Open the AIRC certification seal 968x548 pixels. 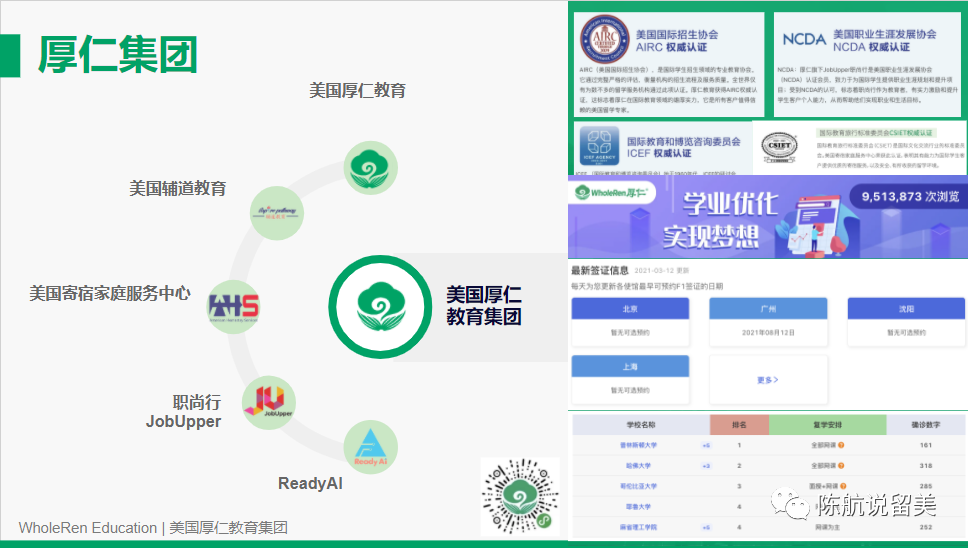pyautogui.click(x=606, y=41)
